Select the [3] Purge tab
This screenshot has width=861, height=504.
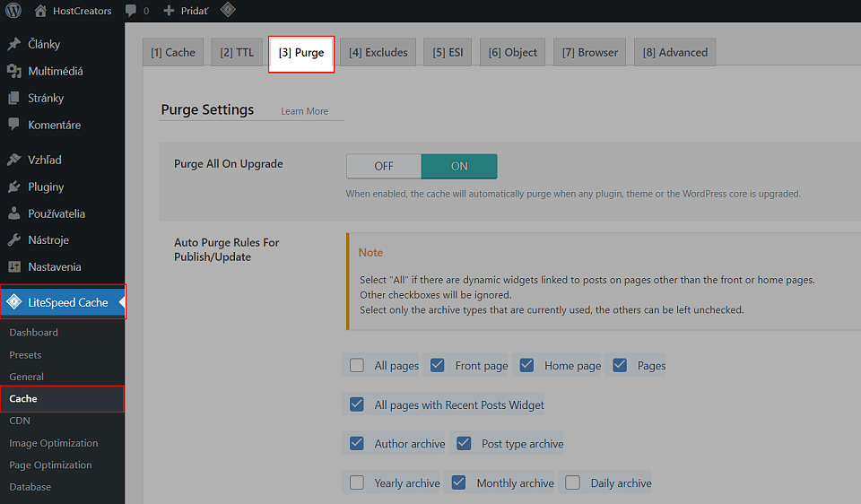tap(301, 53)
